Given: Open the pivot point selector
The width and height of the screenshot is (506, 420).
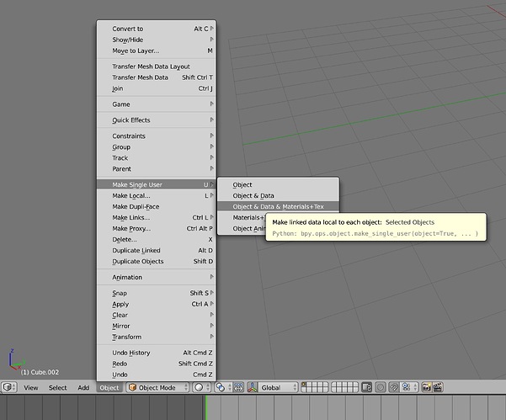Looking at the screenshot, I should pos(222,387).
